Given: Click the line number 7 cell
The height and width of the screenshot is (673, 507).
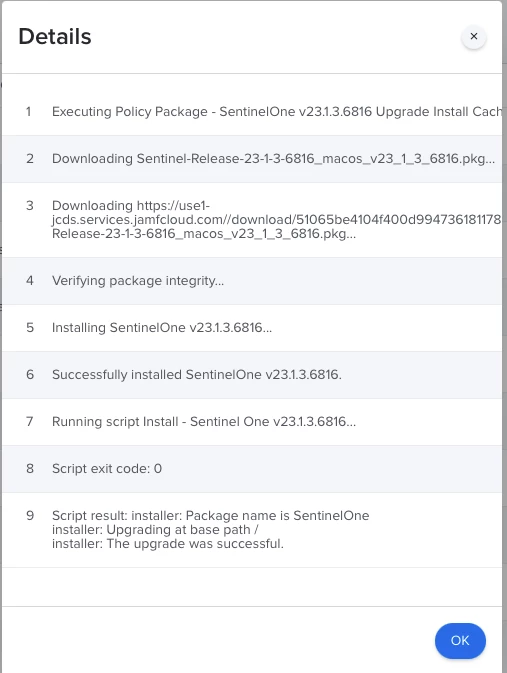Looking at the screenshot, I should tap(30, 421).
